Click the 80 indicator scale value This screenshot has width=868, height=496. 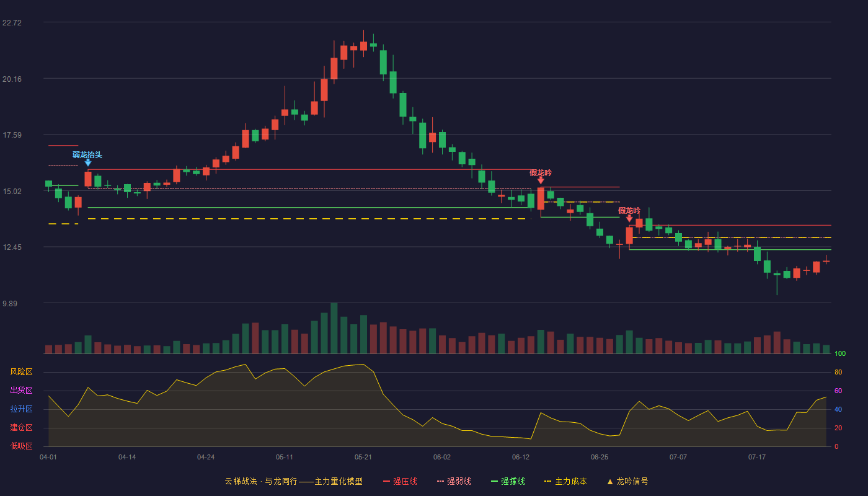pyautogui.click(x=838, y=372)
